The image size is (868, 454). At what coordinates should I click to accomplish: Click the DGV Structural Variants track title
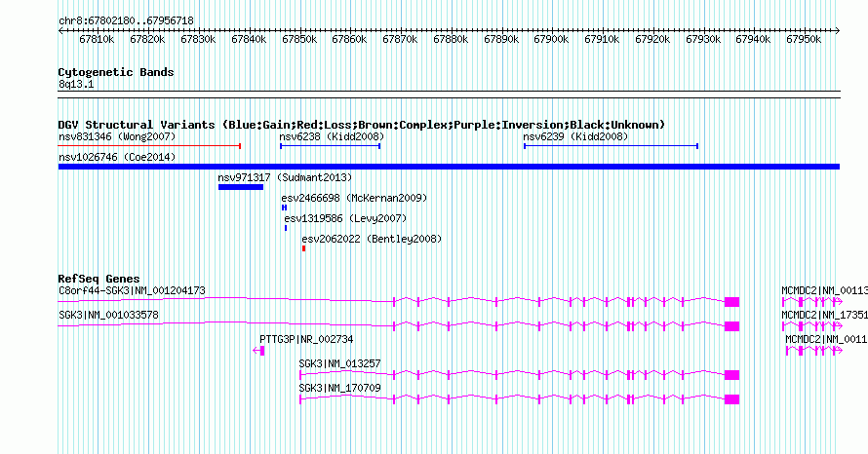point(362,125)
